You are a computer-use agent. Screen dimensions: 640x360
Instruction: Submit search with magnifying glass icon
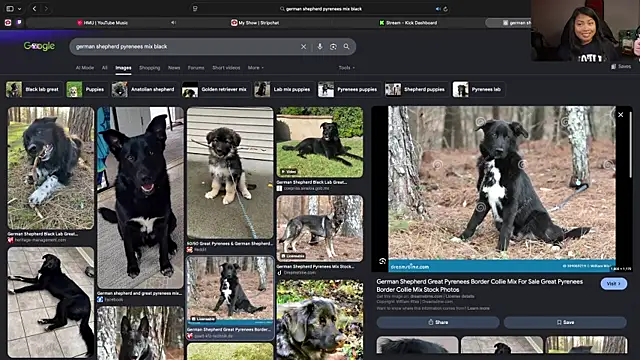click(x=347, y=47)
